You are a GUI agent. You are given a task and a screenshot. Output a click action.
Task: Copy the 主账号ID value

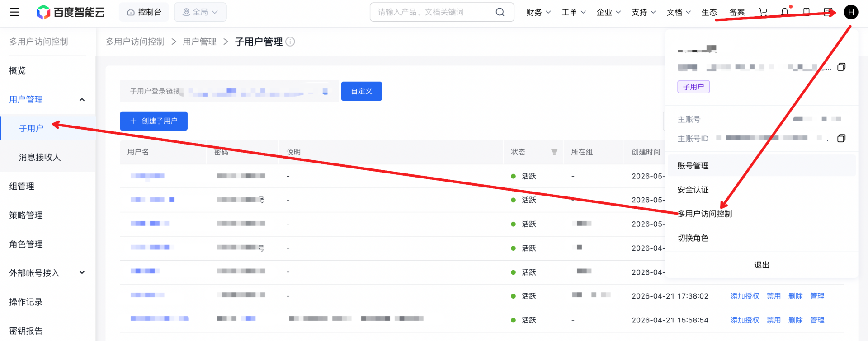[841, 138]
